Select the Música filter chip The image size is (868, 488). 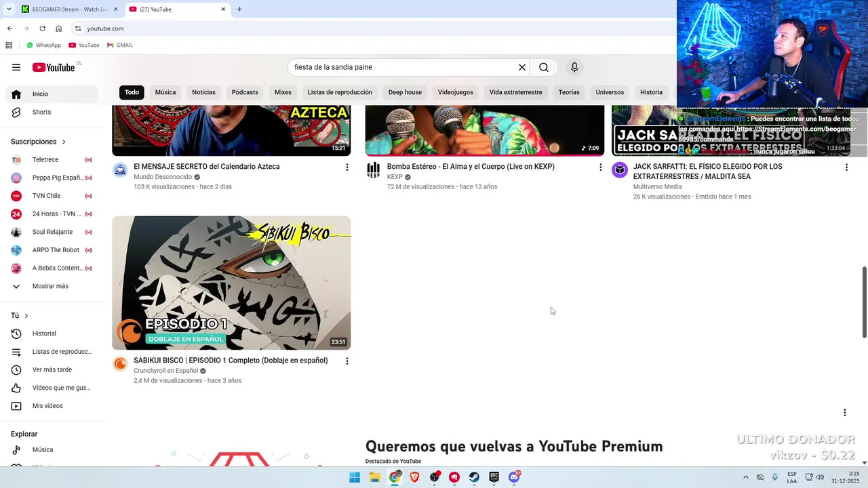point(165,92)
